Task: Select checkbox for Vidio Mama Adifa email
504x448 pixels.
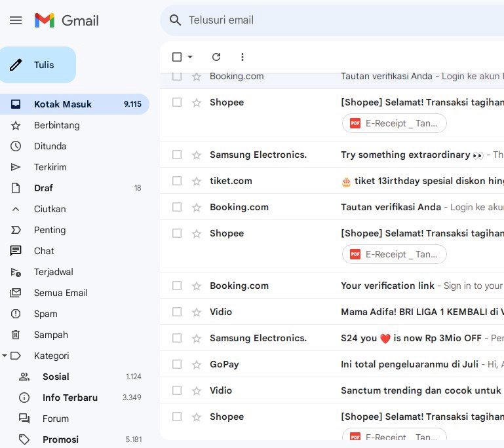Action: click(x=177, y=312)
